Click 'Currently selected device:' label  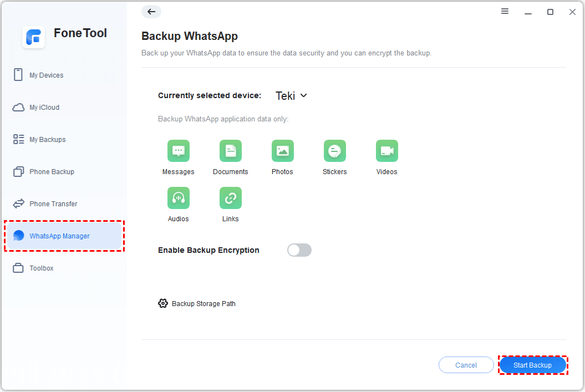click(210, 95)
